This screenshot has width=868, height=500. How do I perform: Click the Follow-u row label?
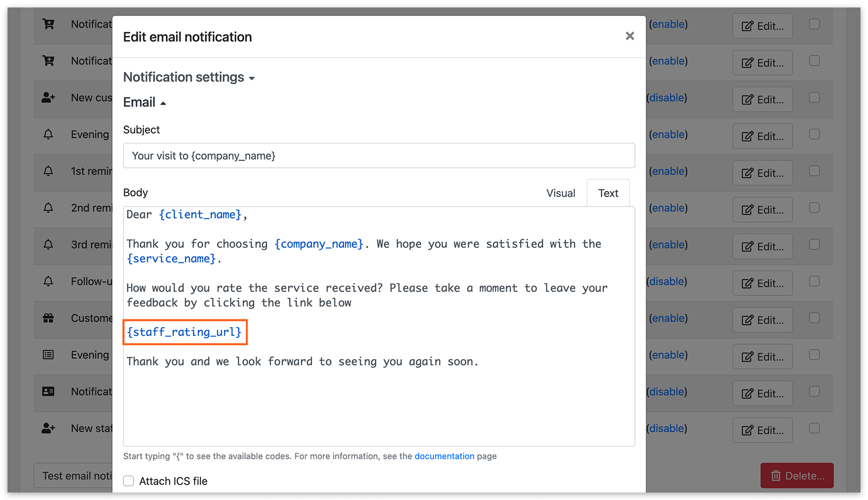91,281
